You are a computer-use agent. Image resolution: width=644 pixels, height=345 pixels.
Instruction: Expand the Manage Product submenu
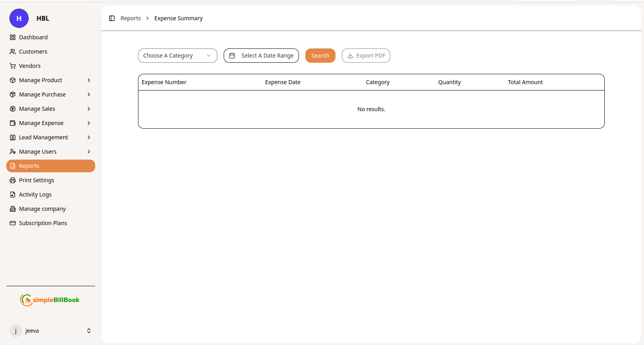[x=89, y=80]
